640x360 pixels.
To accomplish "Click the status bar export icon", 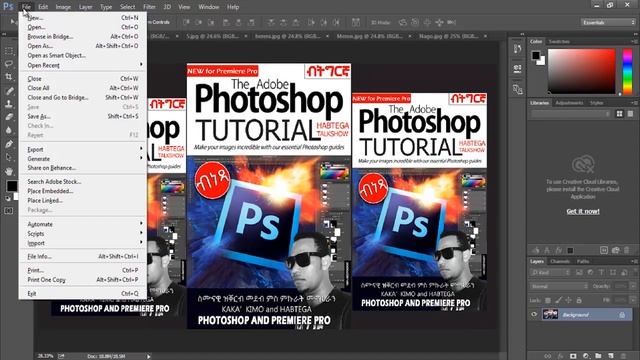I will [x=61, y=356].
